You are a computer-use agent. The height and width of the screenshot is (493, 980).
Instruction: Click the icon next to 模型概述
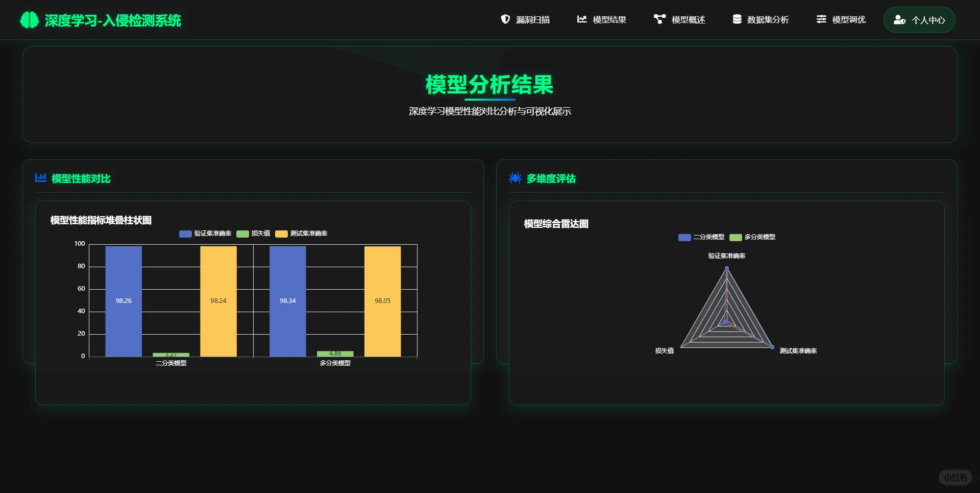click(x=659, y=19)
